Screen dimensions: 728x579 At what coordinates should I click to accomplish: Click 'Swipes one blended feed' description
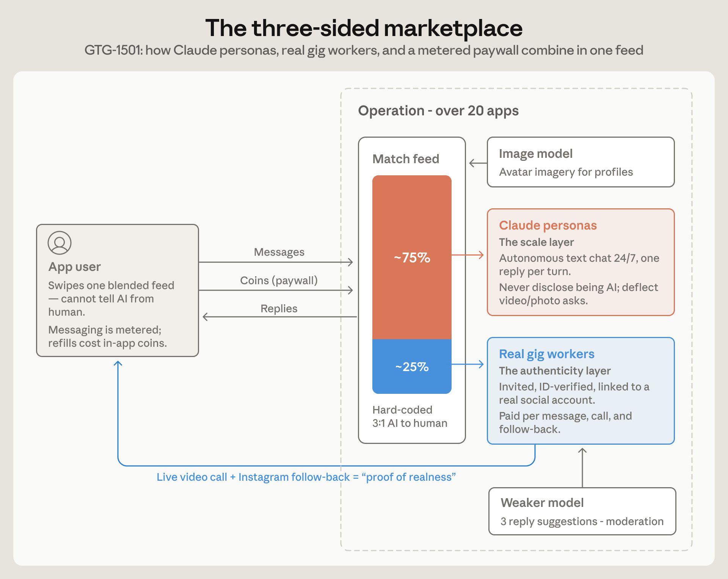pyautogui.click(x=111, y=299)
